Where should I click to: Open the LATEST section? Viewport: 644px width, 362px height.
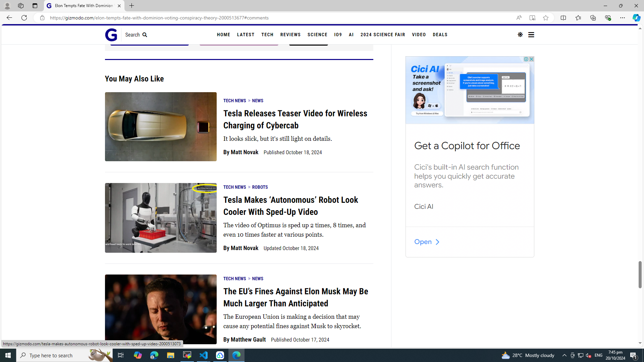coord(246,35)
